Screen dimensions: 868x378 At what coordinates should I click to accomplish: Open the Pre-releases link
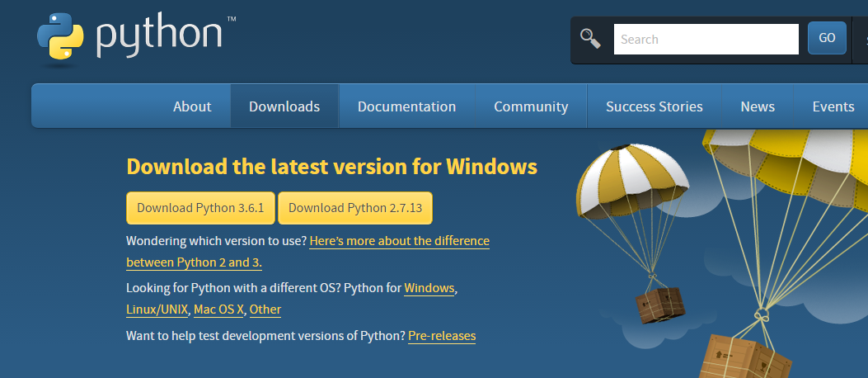coord(442,336)
